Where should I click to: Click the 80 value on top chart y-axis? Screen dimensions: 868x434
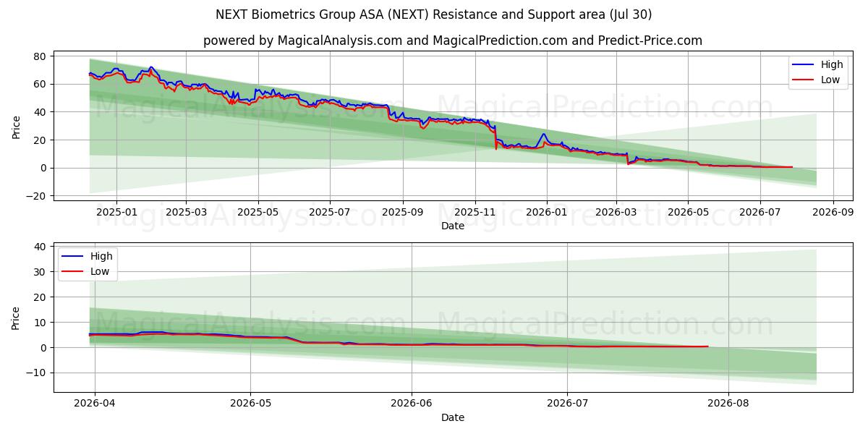[x=40, y=56]
